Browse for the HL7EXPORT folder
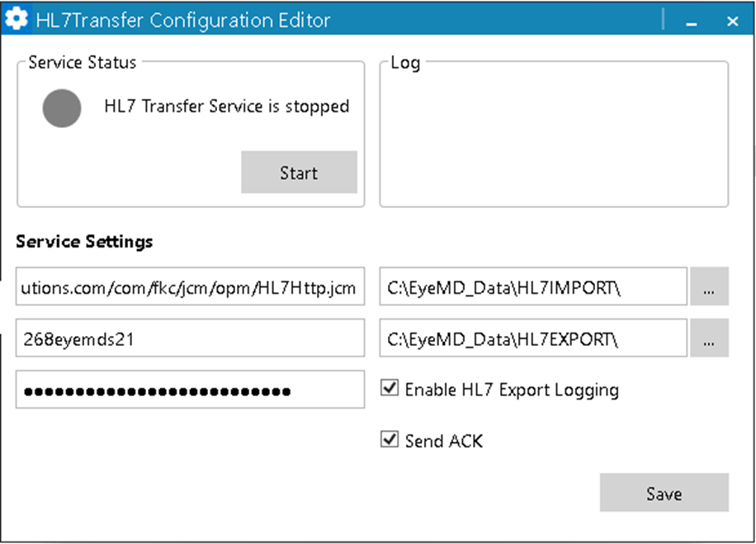Image resolution: width=756 pixels, height=544 pixels. click(709, 338)
